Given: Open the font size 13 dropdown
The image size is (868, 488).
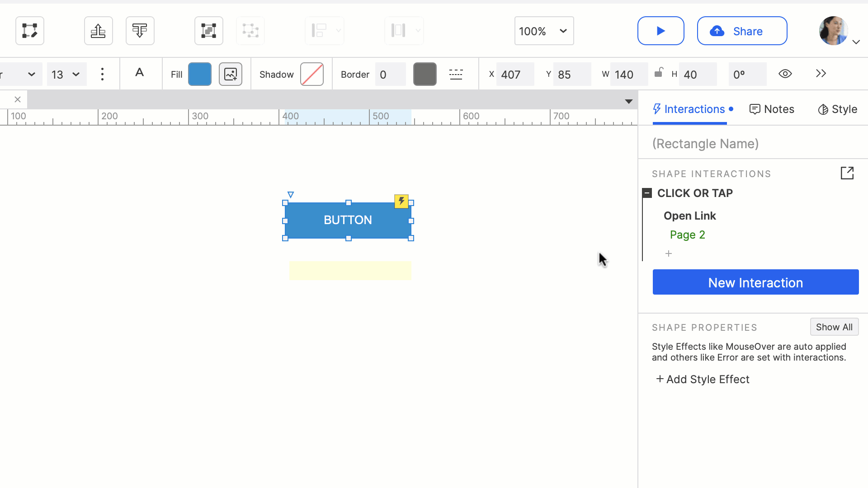Looking at the screenshot, I should point(66,74).
